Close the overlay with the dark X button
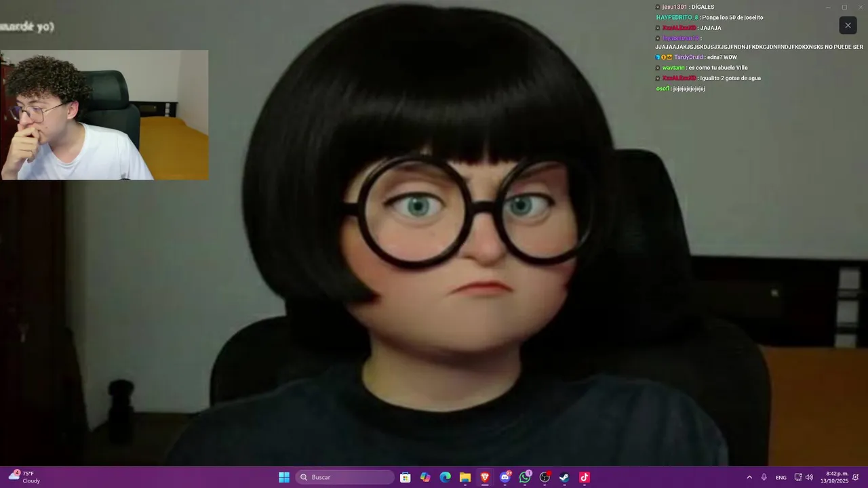868x488 pixels. [848, 26]
